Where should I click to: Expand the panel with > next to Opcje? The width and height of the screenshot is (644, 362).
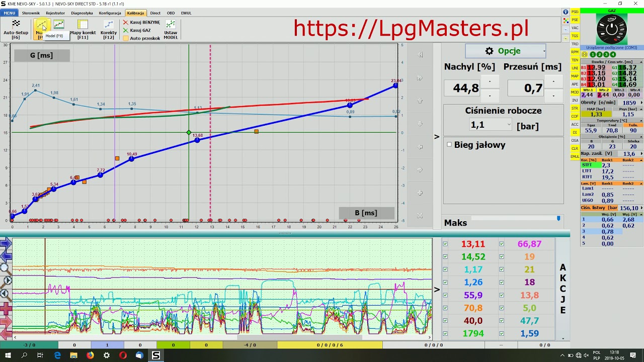pyautogui.click(x=436, y=137)
